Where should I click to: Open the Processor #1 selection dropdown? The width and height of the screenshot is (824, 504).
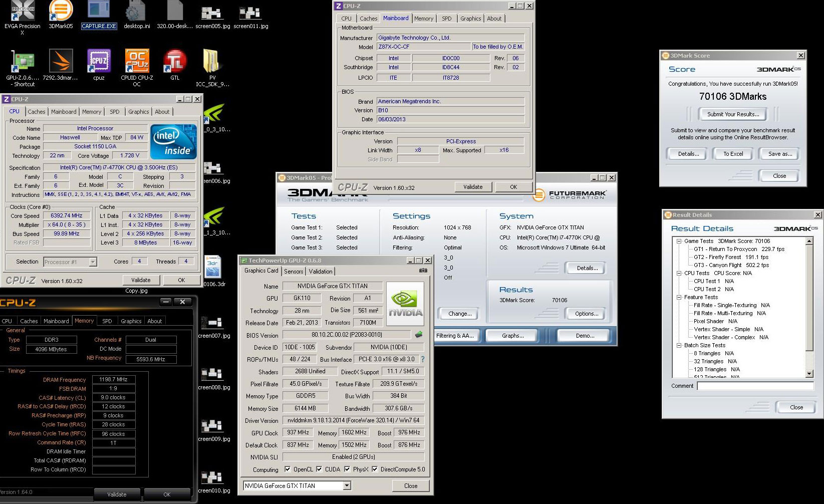pos(93,262)
